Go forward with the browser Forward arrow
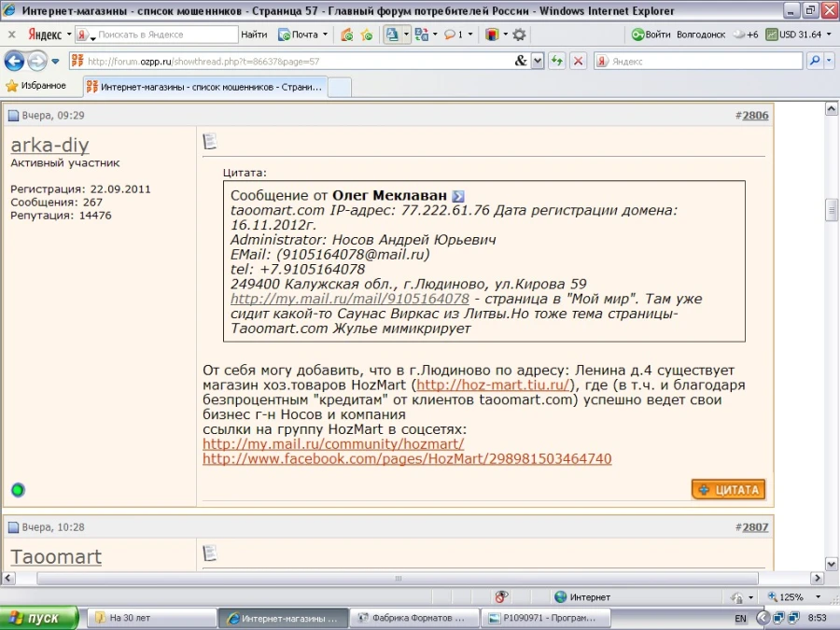Viewport: 840px width, 630px height. [37, 61]
